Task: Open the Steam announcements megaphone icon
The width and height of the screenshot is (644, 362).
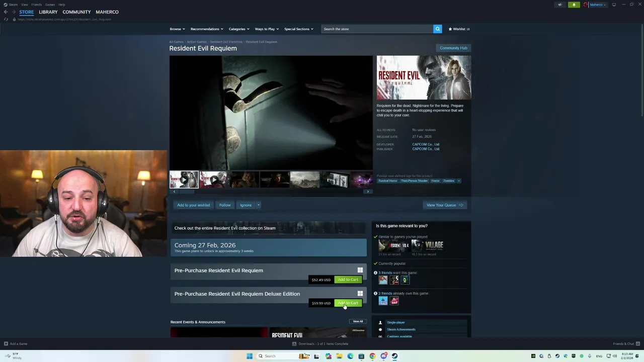Action: tap(560, 5)
